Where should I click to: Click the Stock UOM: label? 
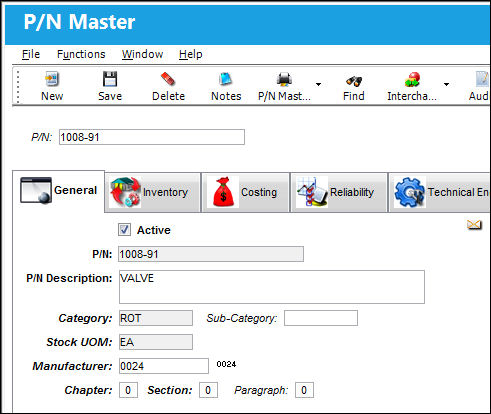pos(79,342)
